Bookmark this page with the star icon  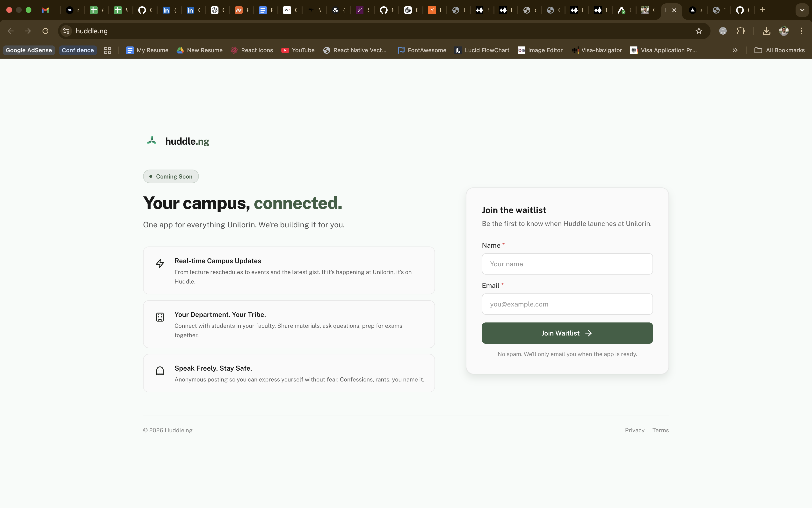[699, 31]
